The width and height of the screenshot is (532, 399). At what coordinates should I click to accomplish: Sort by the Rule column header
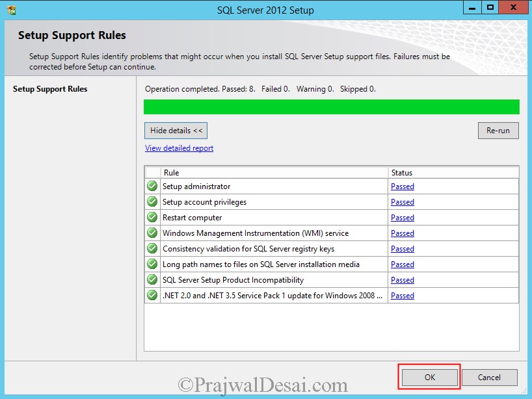tap(274, 173)
